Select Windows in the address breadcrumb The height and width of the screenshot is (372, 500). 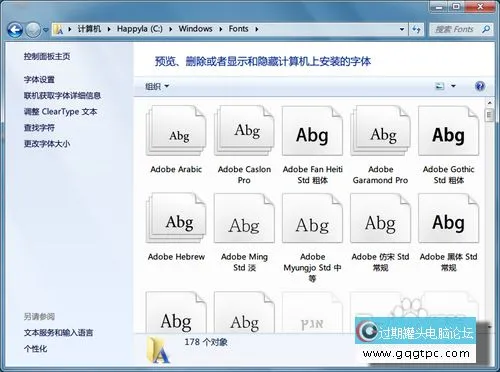pyautogui.click(x=195, y=29)
